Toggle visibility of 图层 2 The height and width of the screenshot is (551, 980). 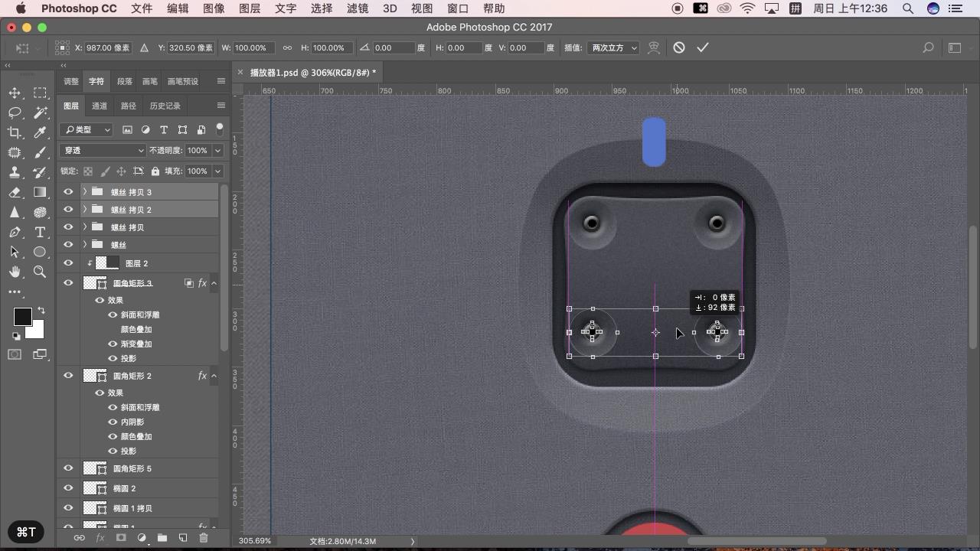click(68, 263)
